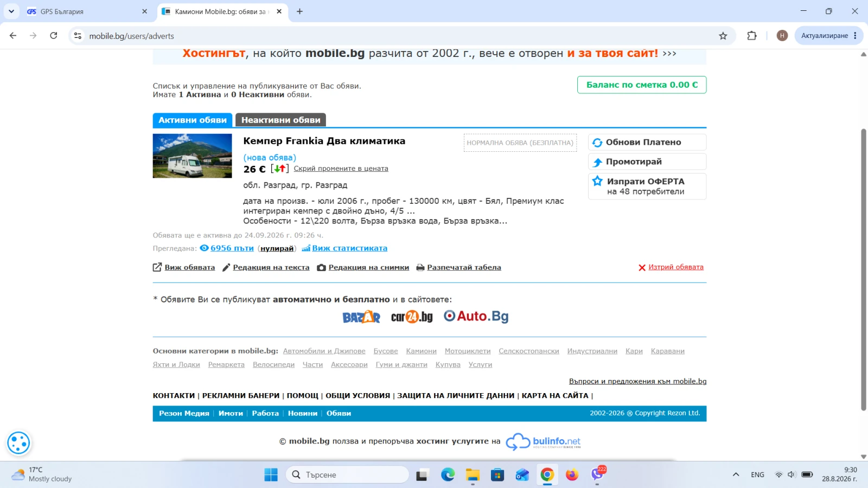This screenshot has height=488, width=868.
Task: Open the Bazar logo link
Action: 361,317
